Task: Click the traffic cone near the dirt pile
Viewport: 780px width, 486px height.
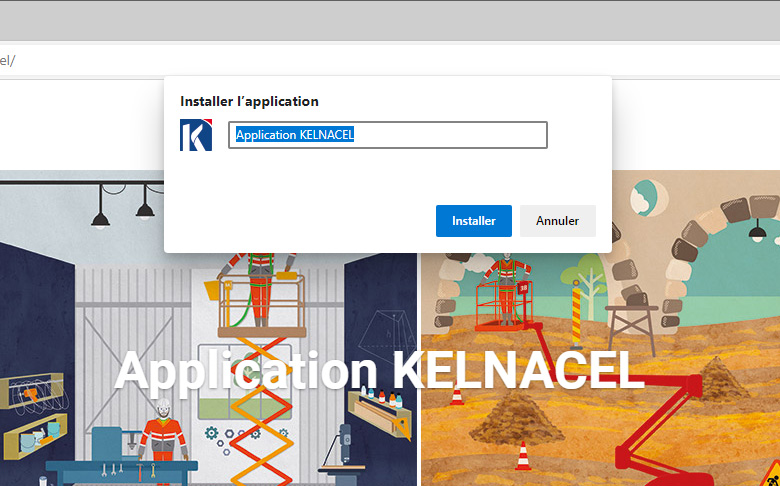Action: (x=522, y=457)
